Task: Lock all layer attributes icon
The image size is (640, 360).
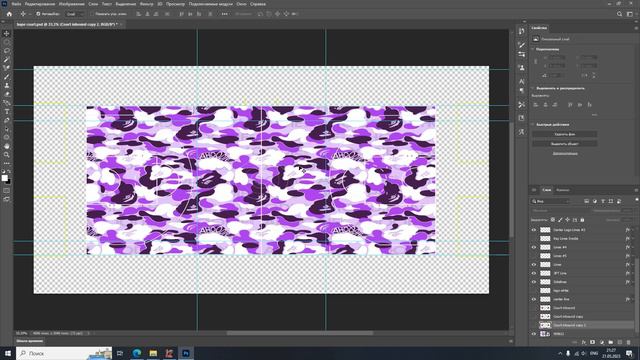Action: point(582,220)
